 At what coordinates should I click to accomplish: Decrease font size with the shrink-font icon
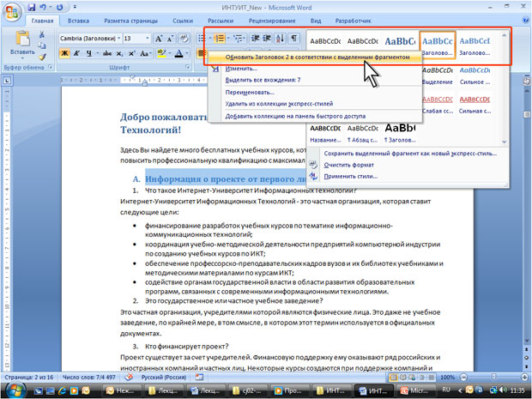[170, 39]
